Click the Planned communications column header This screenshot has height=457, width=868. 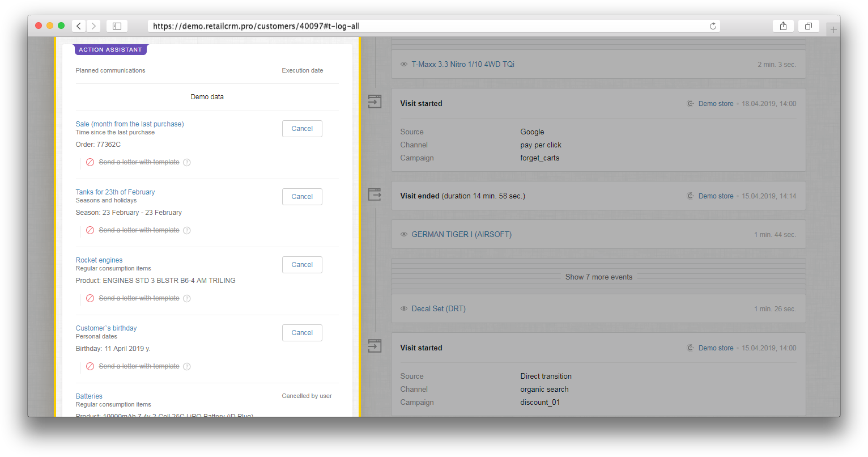pos(110,70)
